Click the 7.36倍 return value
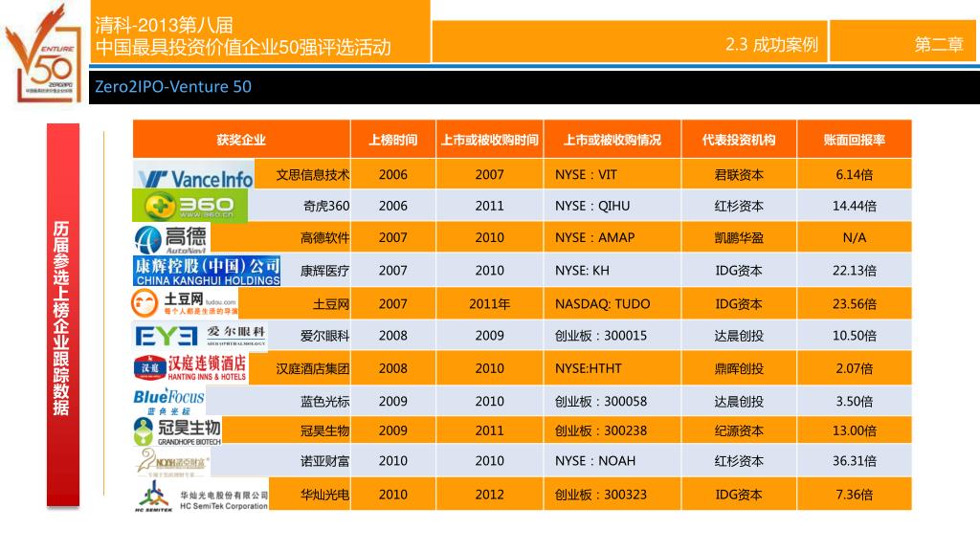 point(855,495)
